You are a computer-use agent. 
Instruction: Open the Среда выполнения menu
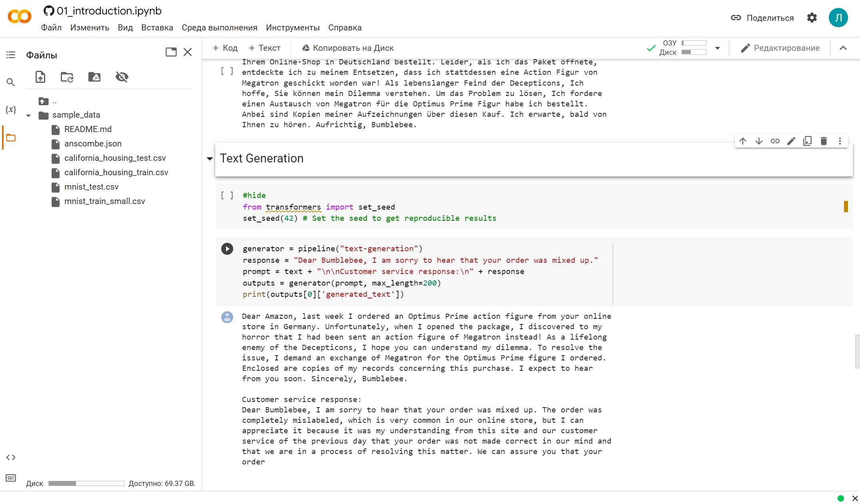point(220,28)
